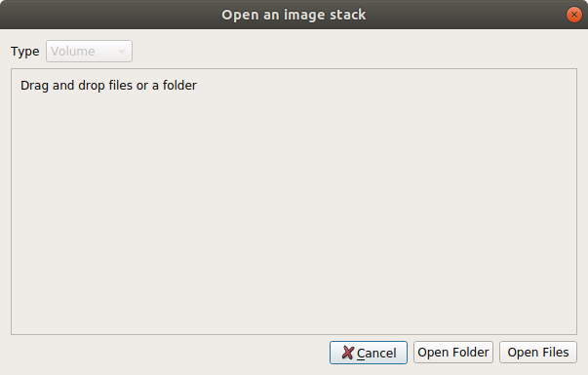
Task: Expand the stack Type chooser
Action: [89, 52]
